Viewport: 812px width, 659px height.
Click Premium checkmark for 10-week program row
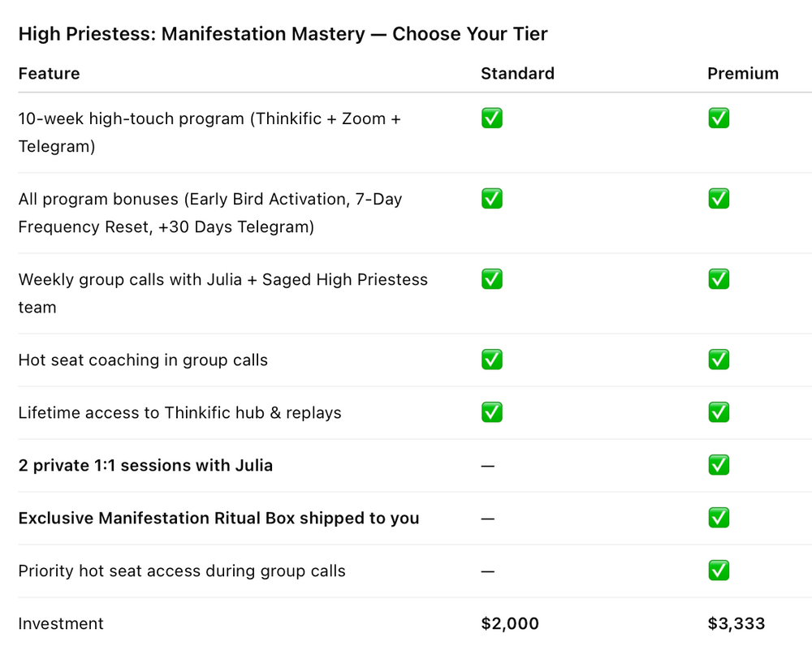719,118
